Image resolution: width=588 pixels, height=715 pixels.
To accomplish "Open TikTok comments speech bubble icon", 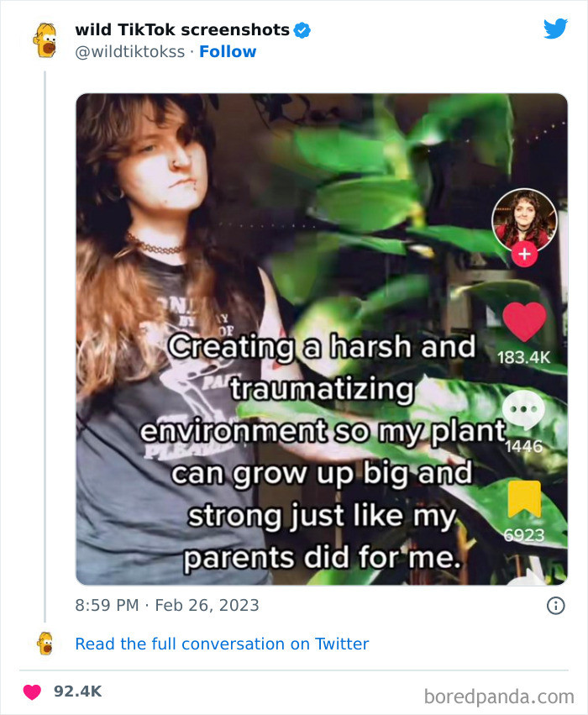I will click(524, 412).
